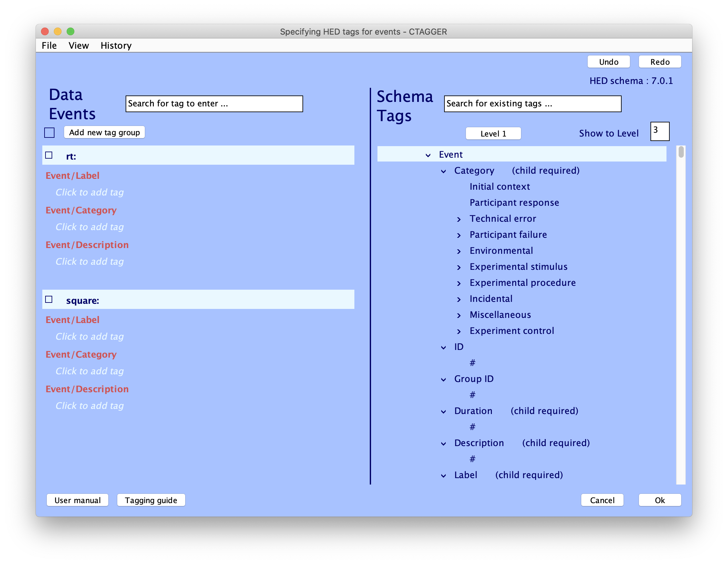Viewport: 728px width, 564px height.
Task: Click rt: Event/Label heading
Action: pyautogui.click(x=72, y=176)
